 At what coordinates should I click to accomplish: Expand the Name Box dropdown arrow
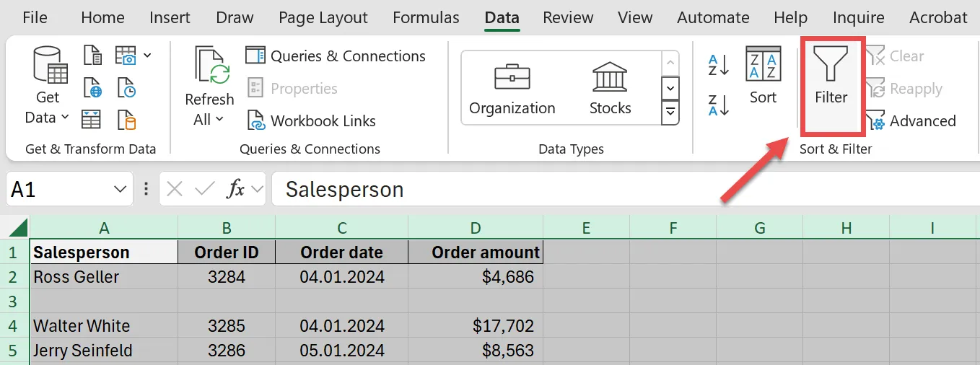120,190
